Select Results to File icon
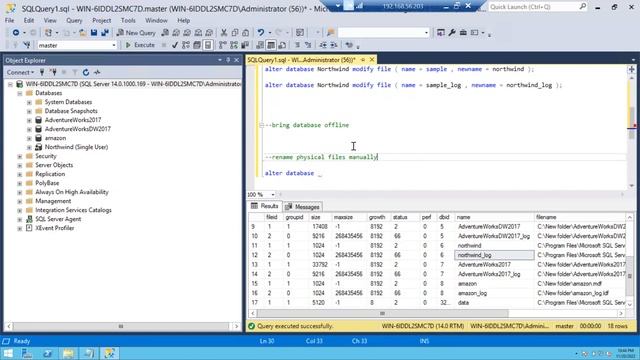The height and width of the screenshot is (360, 640). pyautogui.click(x=282, y=45)
